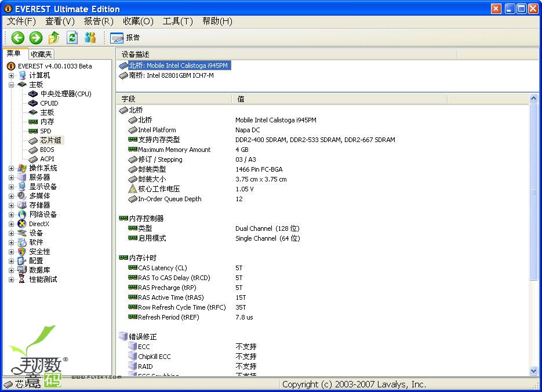The height and width of the screenshot is (392, 542).
Task: Select EVEREST v4.00.1033 Beta root node
Action: pos(54,66)
